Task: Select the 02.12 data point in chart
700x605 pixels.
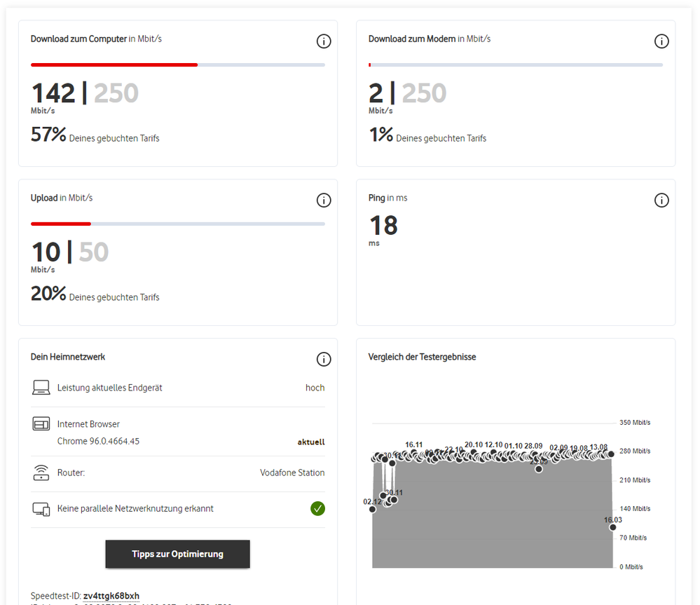Action: click(372, 509)
